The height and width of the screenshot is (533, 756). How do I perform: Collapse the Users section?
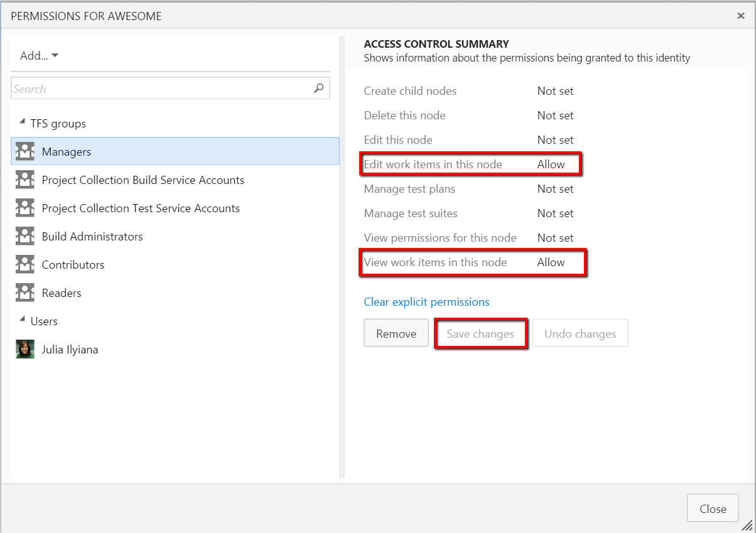click(23, 321)
